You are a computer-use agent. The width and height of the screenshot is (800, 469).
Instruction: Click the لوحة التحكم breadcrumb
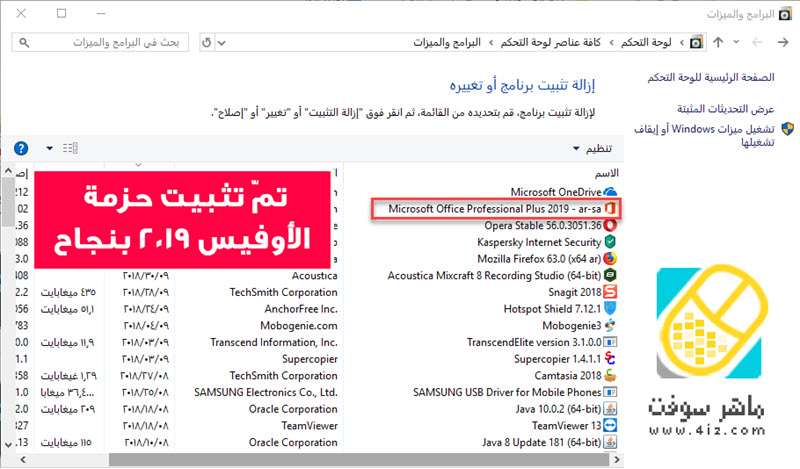(646, 42)
